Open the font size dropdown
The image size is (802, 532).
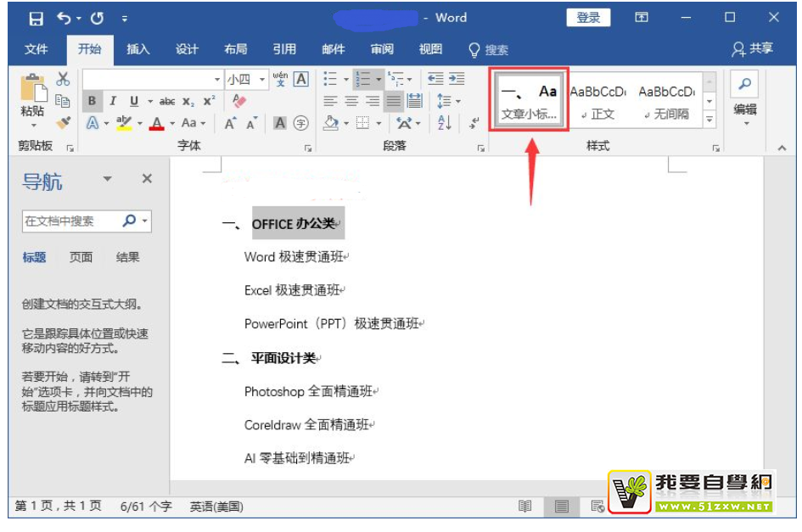[263, 79]
